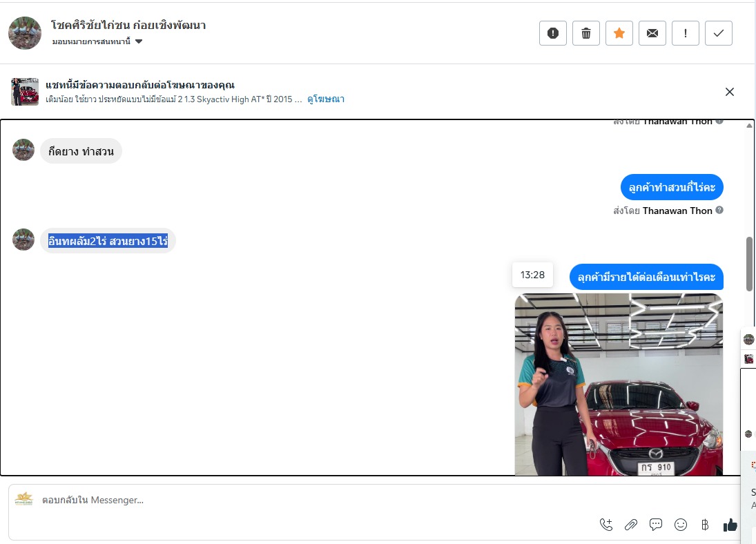
Task: Click the scroll up arrow of chat pane
Action: pos(749,126)
